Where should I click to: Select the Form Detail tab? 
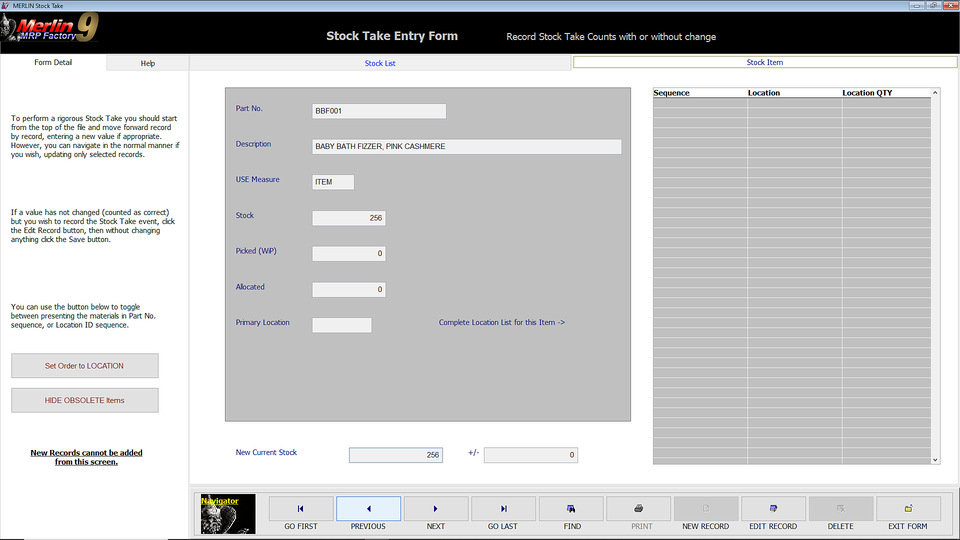pos(53,62)
